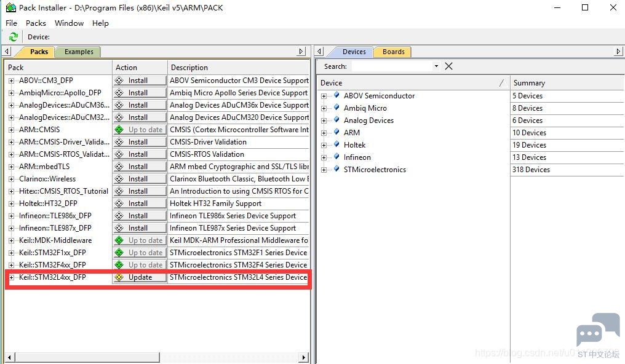The width and height of the screenshot is (625, 364).
Task: Click the diamond icon beside Ambiq Micro
Action: (336, 108)
